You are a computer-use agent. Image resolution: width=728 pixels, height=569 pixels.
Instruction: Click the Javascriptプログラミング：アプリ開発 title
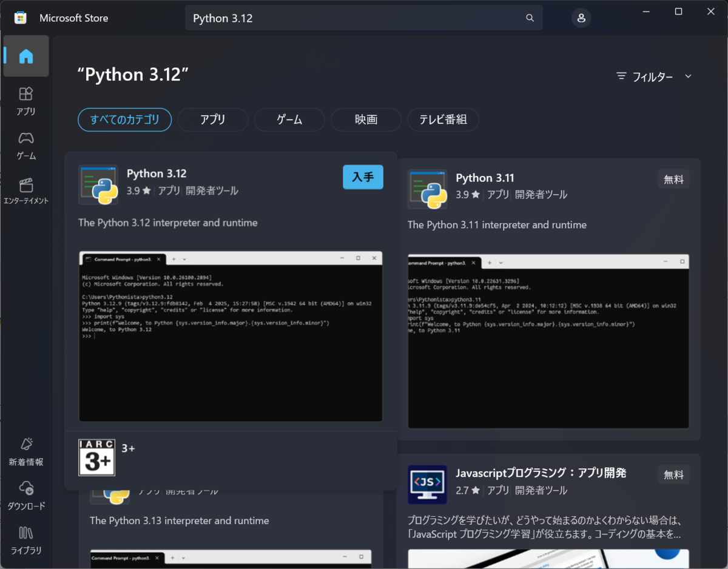tap(541, 473)
